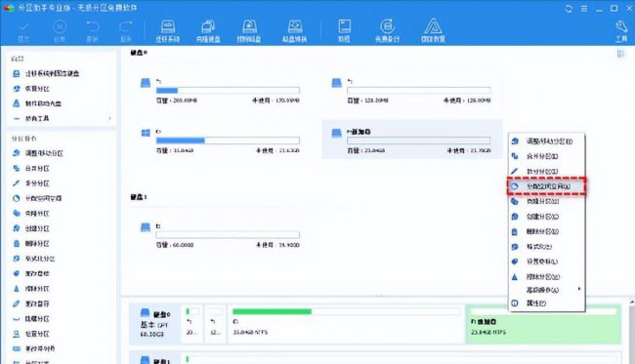
Task: Open the 免费备份 free backup toolbar icon
Action: pyautogui.click(x=387, y=31)
